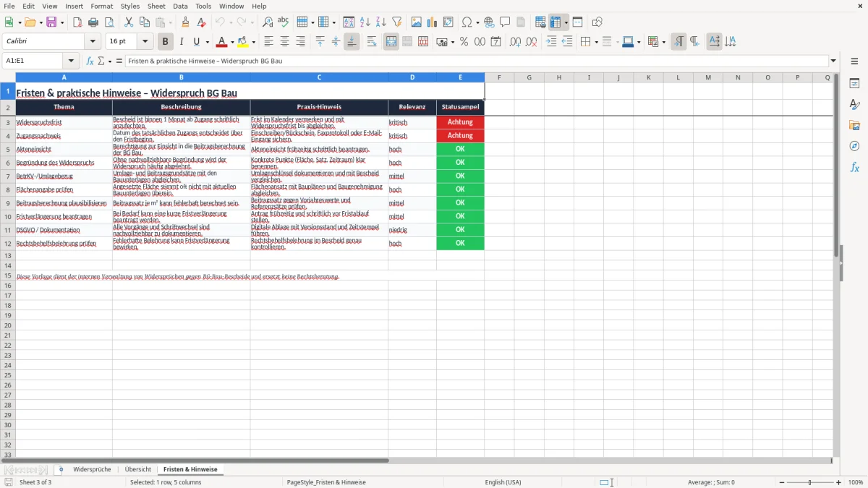Adjust the zoom slider
This screenshot has width=868, height=488.
coord(809,482)
